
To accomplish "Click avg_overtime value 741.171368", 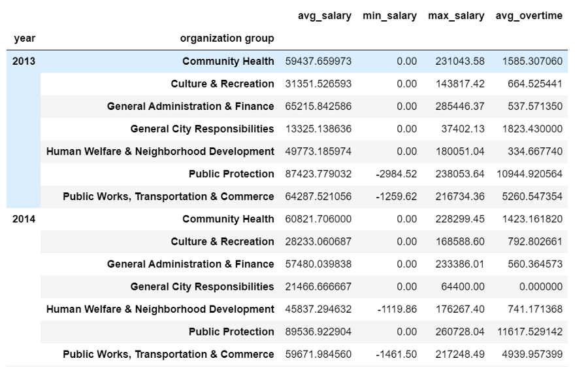I will [x=535, y=309].
